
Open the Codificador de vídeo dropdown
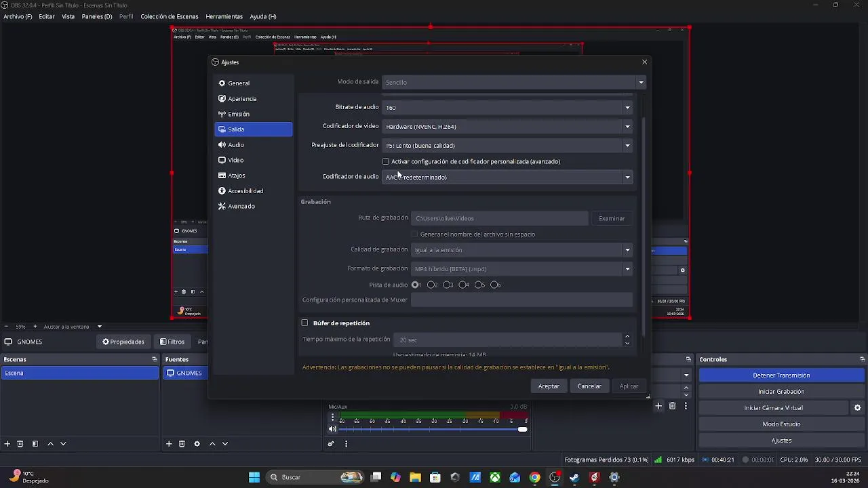coord(507,126)
